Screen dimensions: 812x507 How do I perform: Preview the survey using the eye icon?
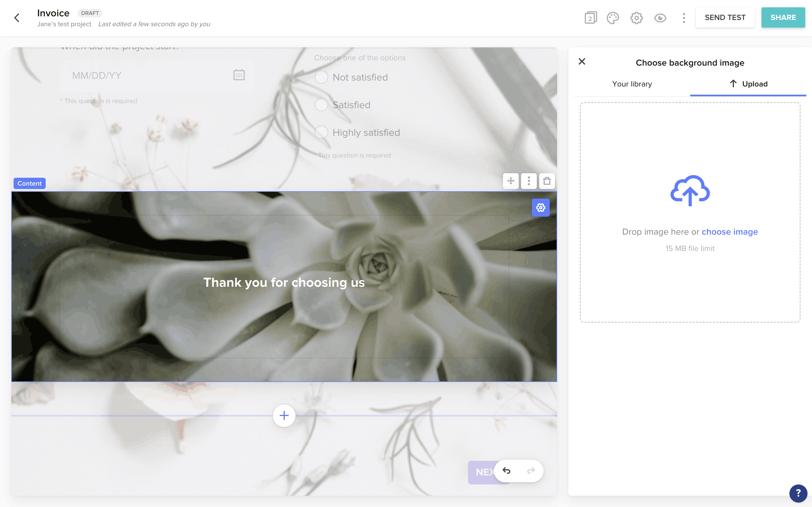[x=660, y=18]
